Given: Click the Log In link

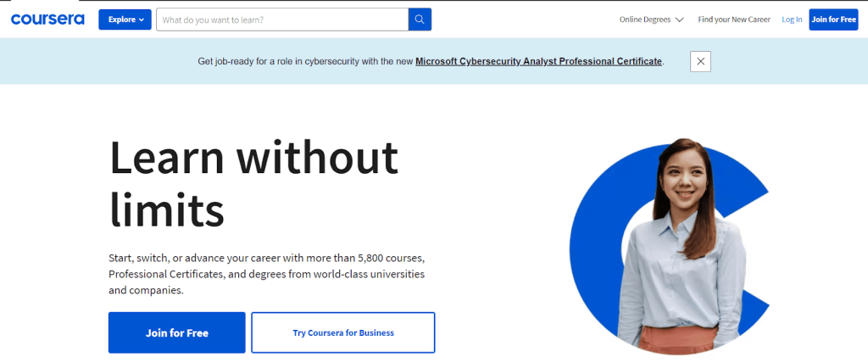Looking at the screenshot, I should click(x=792, y=20).
